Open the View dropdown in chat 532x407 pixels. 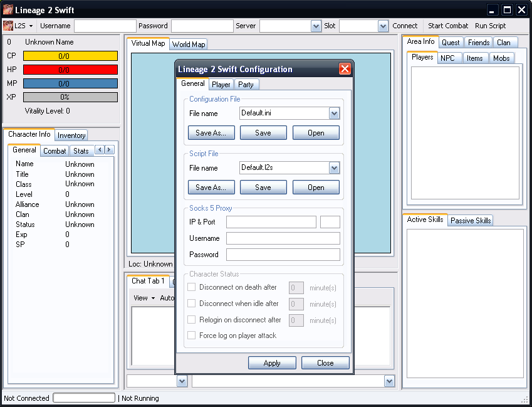pos(144,298)
